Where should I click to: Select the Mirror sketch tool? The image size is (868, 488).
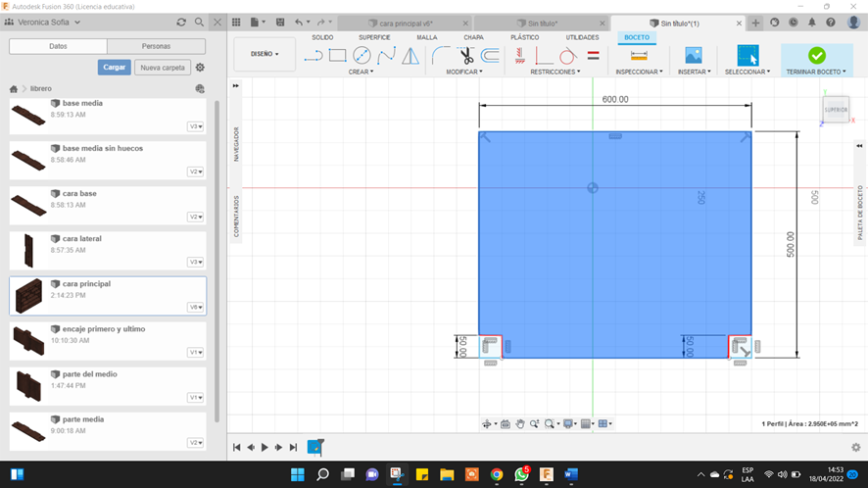click(x=410, y=56)
